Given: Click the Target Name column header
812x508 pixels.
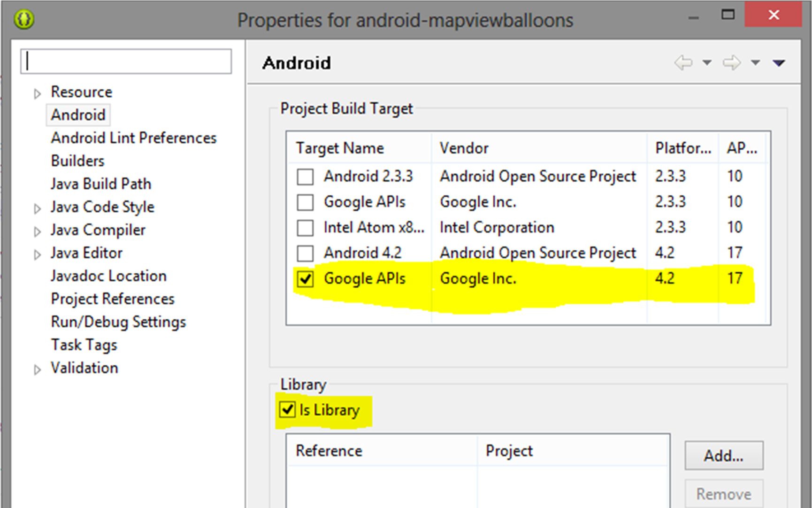Looking at the screenshot, I should [x=360, y=148].
